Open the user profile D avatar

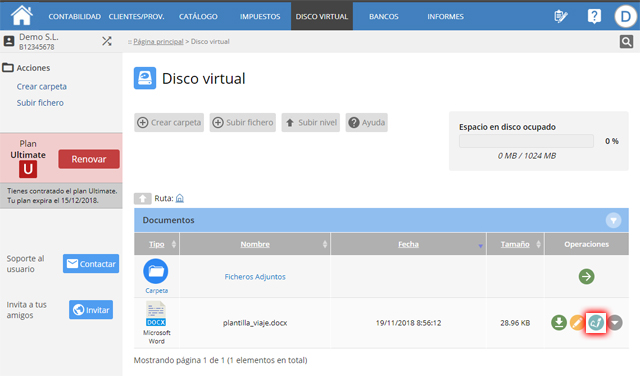tap(625, 16)
